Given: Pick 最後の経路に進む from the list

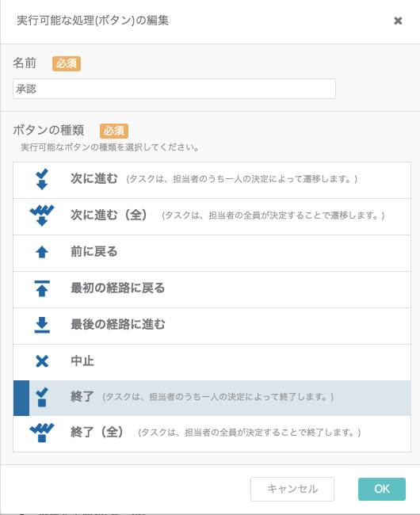Looking at the screenshot, I should coord(212,326).
